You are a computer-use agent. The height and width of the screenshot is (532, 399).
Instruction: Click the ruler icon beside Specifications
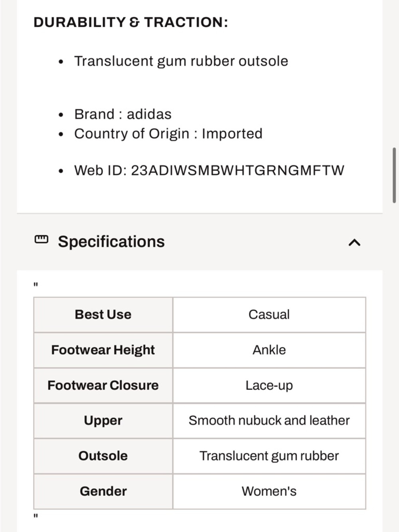point(41,239)
